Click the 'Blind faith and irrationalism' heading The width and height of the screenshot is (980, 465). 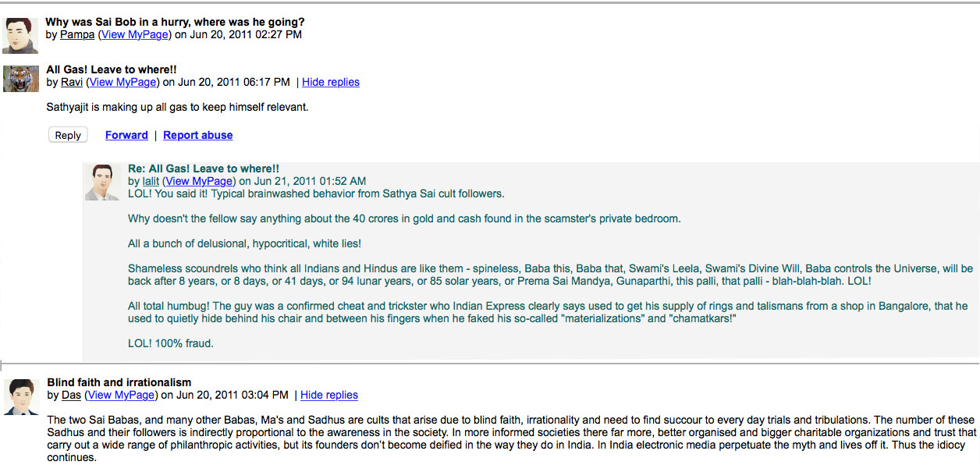click(119, 382)
